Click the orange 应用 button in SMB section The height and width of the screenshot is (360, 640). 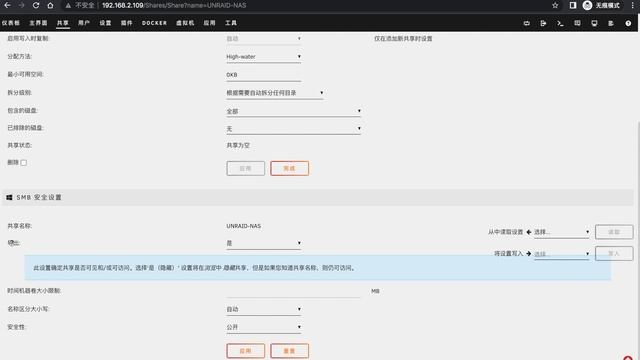(x=246, y=351)
